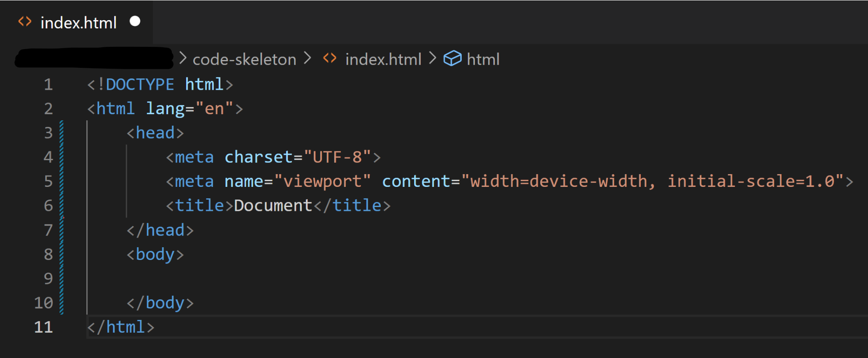Click the opening head tag
868x358 pixels.
155,133
